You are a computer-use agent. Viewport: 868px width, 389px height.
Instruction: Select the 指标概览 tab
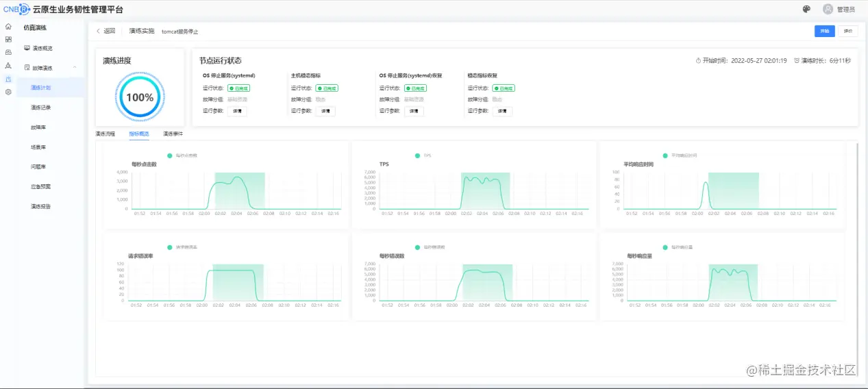[139, 134]
